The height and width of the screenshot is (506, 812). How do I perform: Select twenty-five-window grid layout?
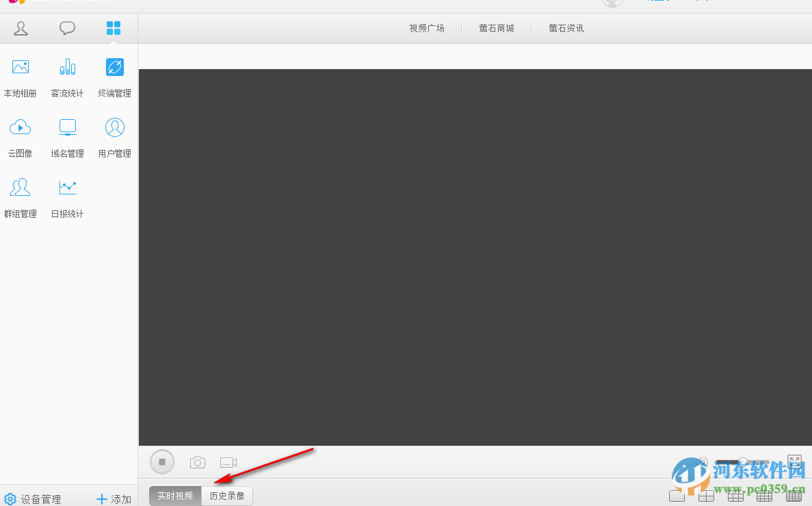tap(794, 496)
